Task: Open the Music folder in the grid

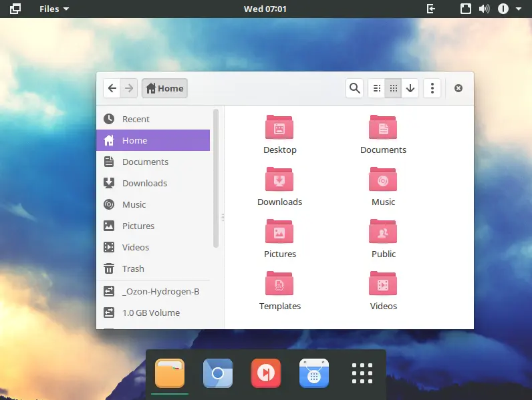Action: click(383, 180)
